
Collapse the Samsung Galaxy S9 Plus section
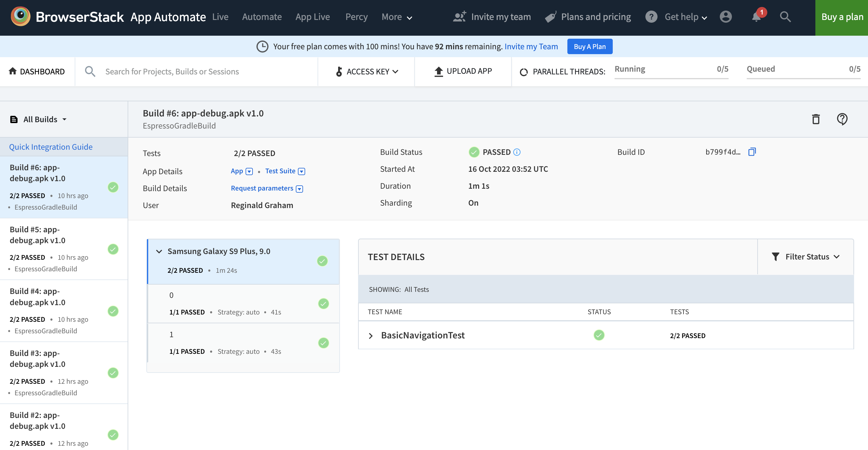[x=159, y=252]
